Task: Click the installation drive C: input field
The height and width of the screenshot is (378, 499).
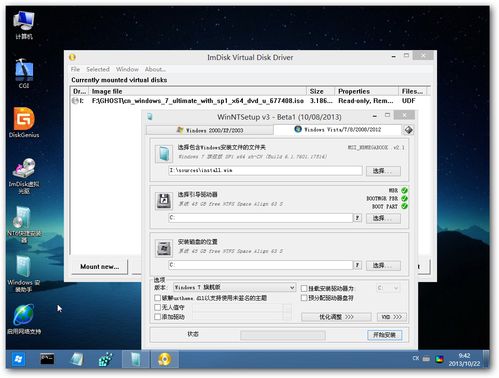Action: point(260,265)
